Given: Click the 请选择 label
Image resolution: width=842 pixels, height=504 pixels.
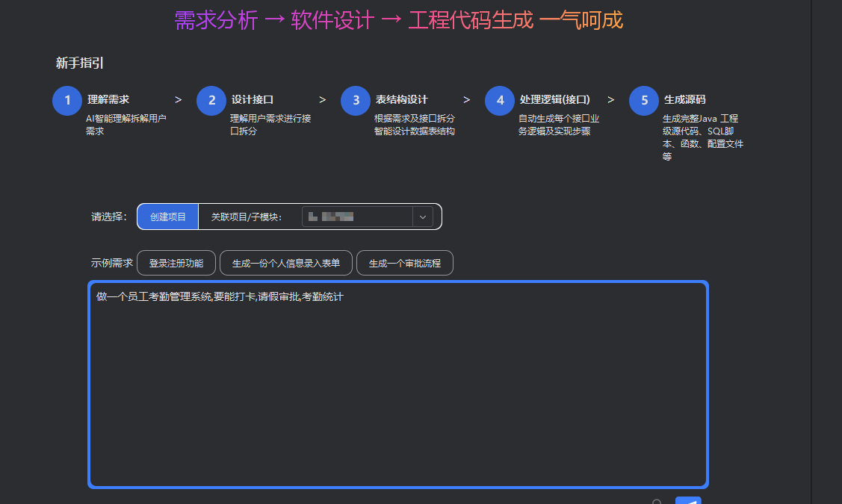Looking at the screenshot, I should coord(109,217).
